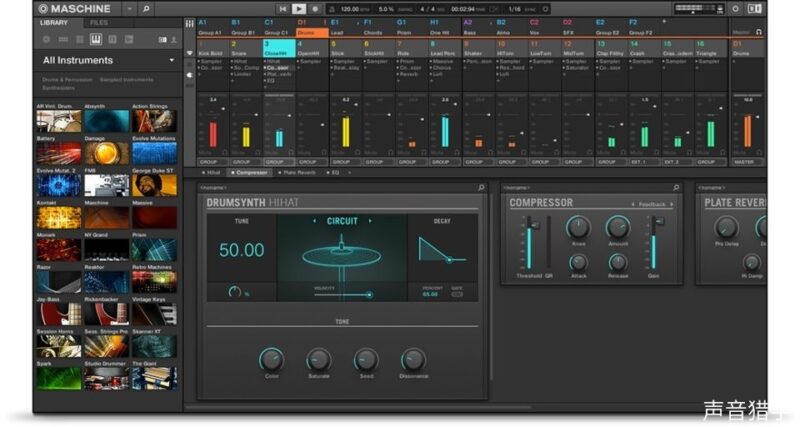Image resolution: width=800 pixels, height=427 pixels.
Task: Select the Razor instrument thumbnail
Action: [x=59, y=282]
